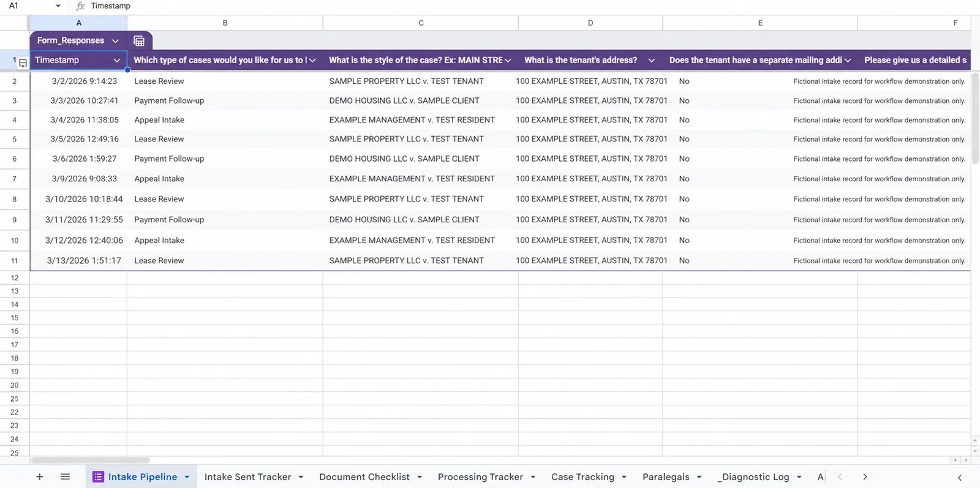Open the Form_Responses table name dropdown
The width and height of the screenshot is (980, 488).
[x=115, y=41]
